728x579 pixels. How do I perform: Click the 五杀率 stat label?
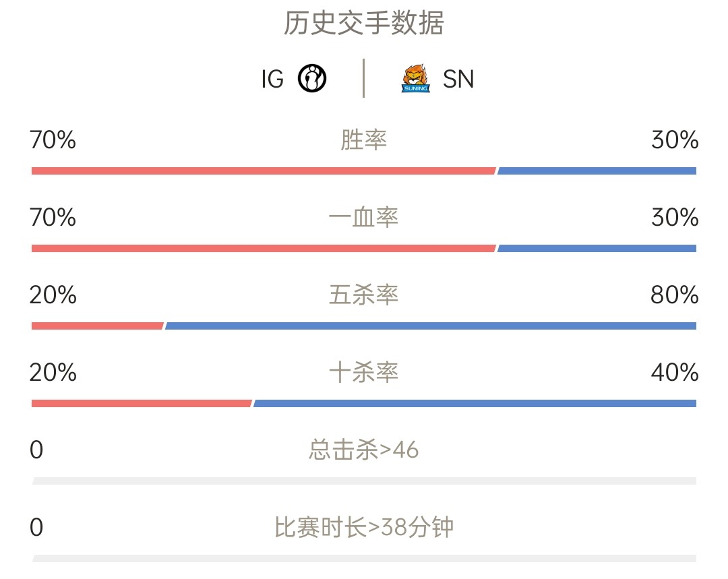click(x=363, y=295)
